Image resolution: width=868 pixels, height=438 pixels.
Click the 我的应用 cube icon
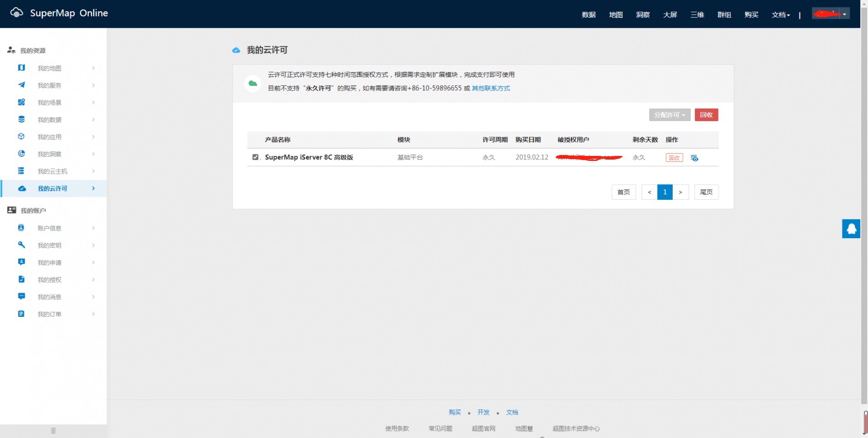point(21,136)
